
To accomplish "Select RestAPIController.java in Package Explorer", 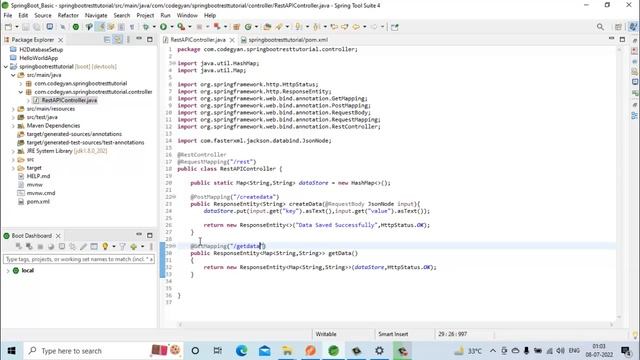I will pyautogui.click(x=69, y=100).
